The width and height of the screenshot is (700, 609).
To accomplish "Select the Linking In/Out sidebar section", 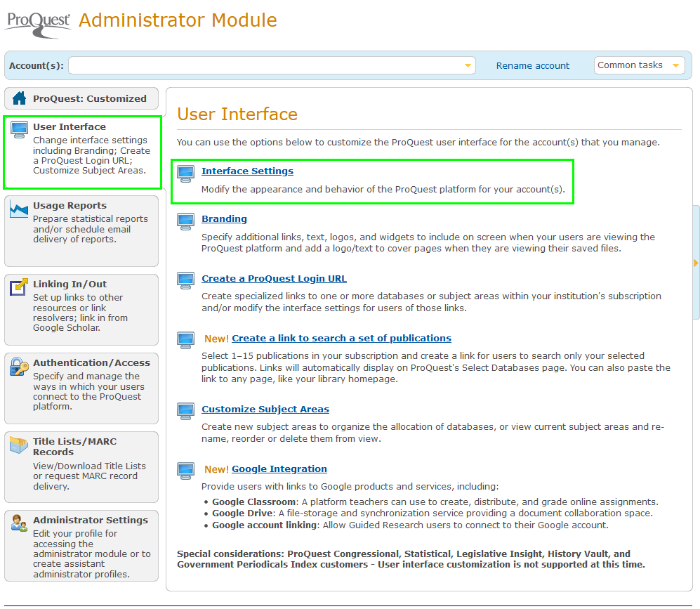I will (81, 309).
